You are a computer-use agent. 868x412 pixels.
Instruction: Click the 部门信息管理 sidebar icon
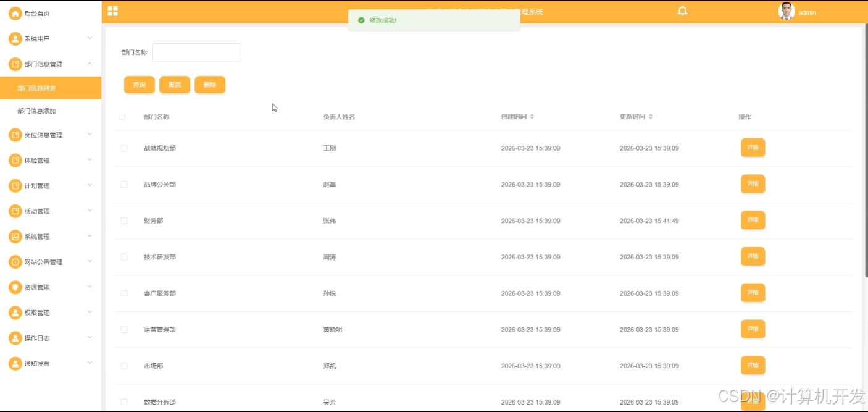[15, 64]
